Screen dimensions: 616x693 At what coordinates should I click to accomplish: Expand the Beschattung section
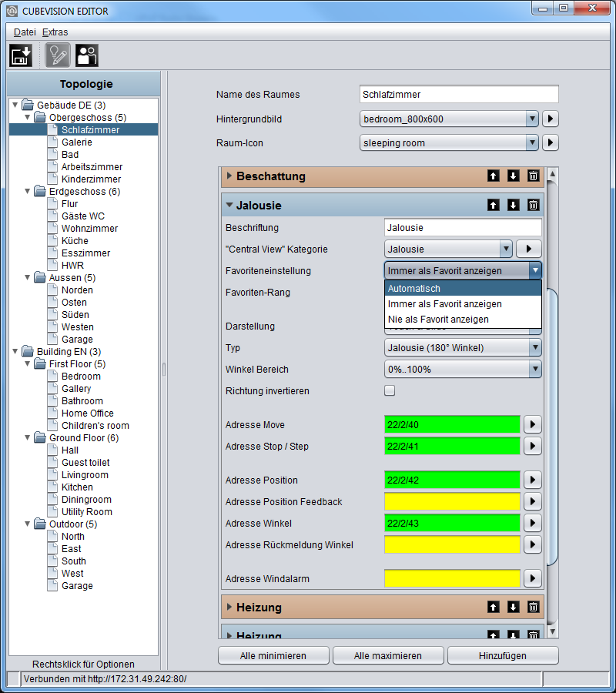pyautogui.click(x=229, y=176)
